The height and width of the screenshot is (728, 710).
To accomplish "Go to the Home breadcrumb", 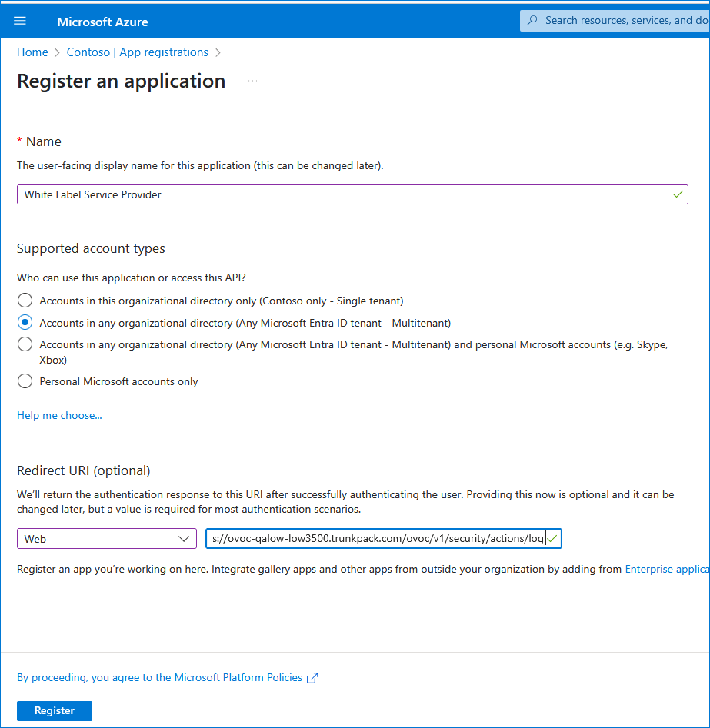I will coord(32,52).
